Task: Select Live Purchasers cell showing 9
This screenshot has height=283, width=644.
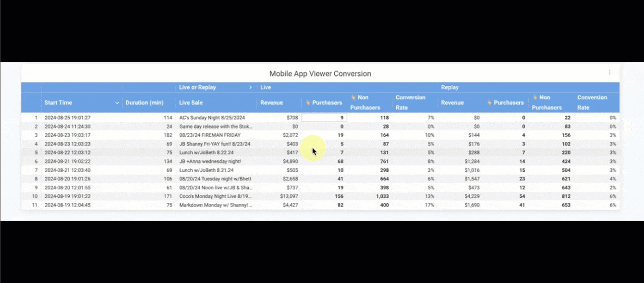Action: coord(324,118)
